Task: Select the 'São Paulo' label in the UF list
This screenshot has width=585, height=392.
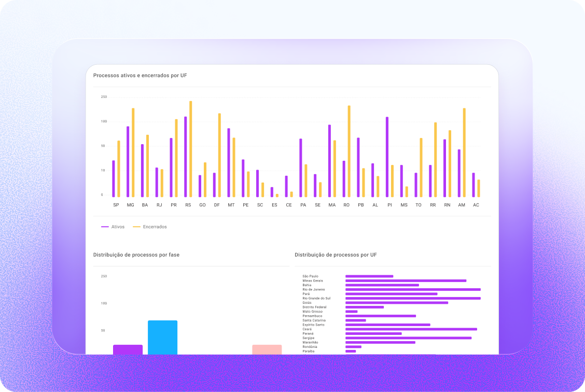Action: point(311,276)
